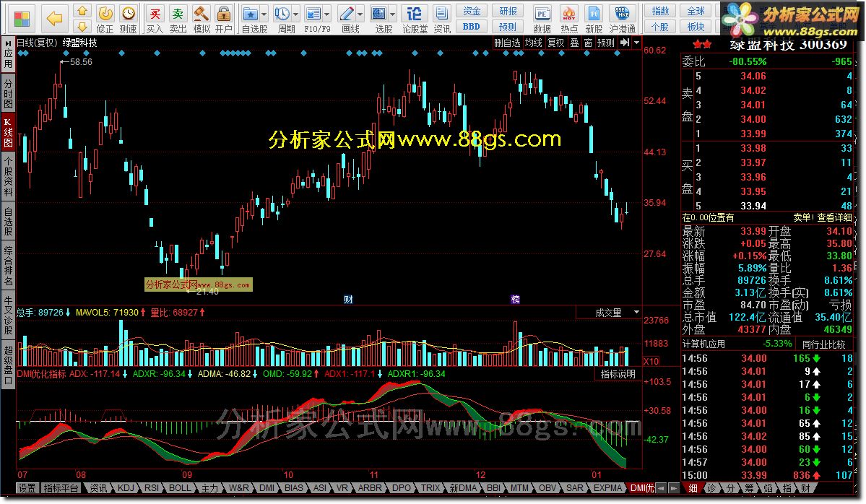
Task: Toggle the 预测 forecast on chart toolbar
Action: (x=605, y=43)
